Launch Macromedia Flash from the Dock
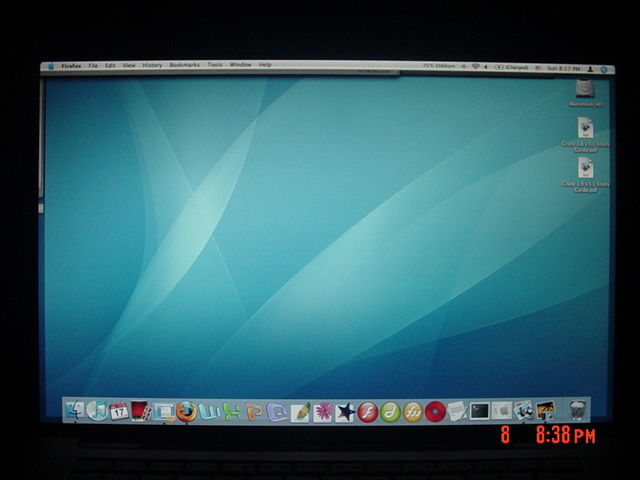This screenshot has height=480, width=640. point(367,412)
